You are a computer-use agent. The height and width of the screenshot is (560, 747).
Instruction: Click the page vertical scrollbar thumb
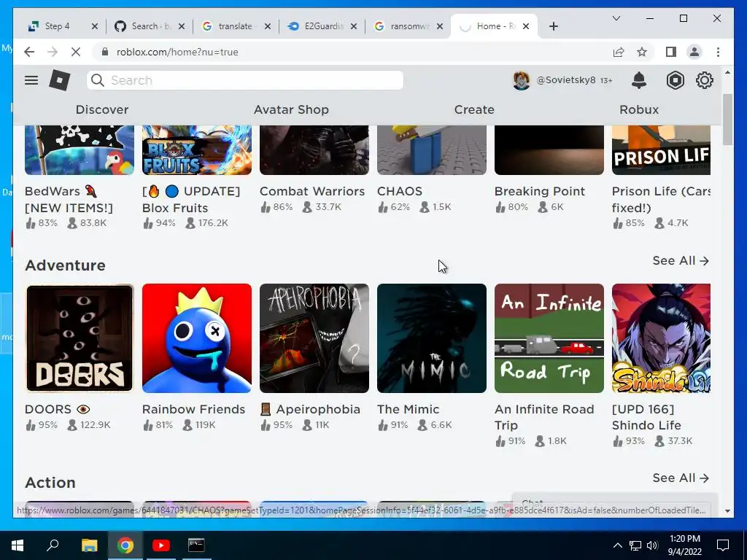point(727,119)
